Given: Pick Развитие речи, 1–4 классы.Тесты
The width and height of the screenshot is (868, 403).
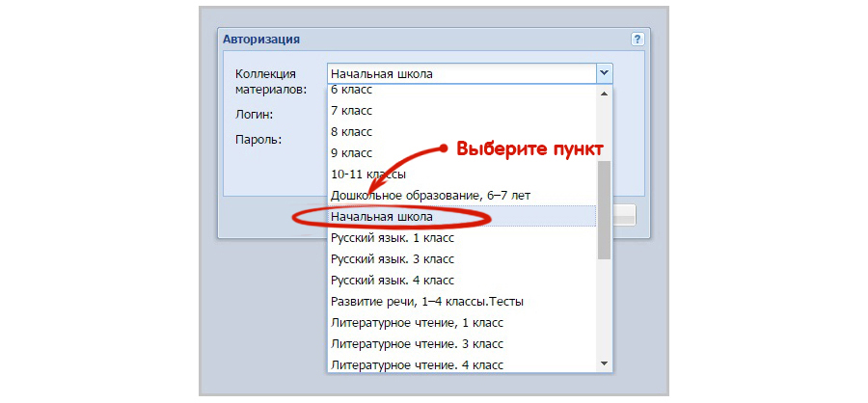Looking at the screenshot, I should (x=426, y=302).
